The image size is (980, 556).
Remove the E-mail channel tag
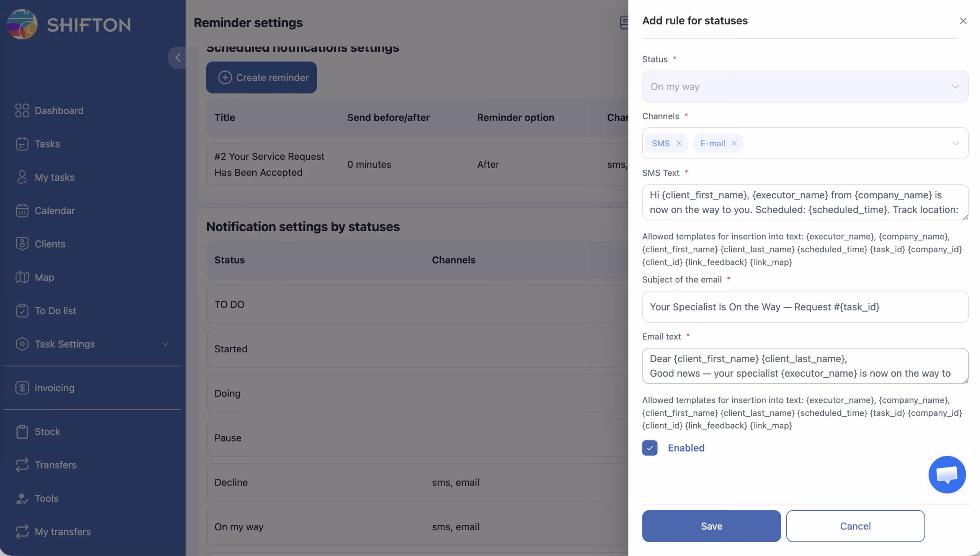(734, 143)
